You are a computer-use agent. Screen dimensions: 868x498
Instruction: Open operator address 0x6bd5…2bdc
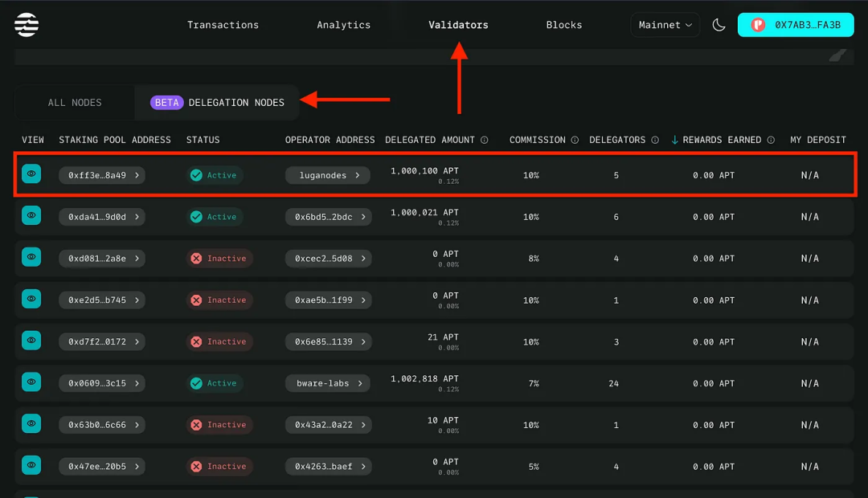click(x=328, y=217)
